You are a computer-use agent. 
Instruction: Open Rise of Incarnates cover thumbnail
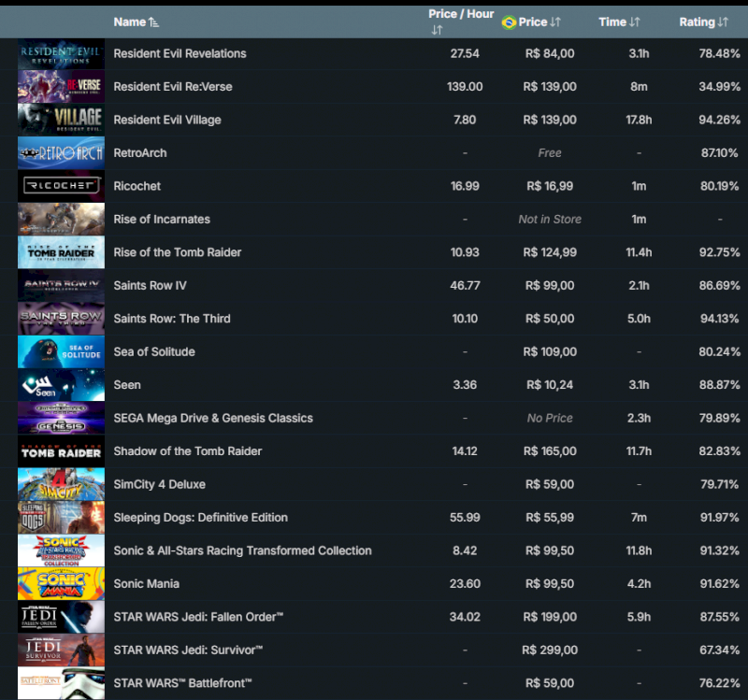(61, 220)
